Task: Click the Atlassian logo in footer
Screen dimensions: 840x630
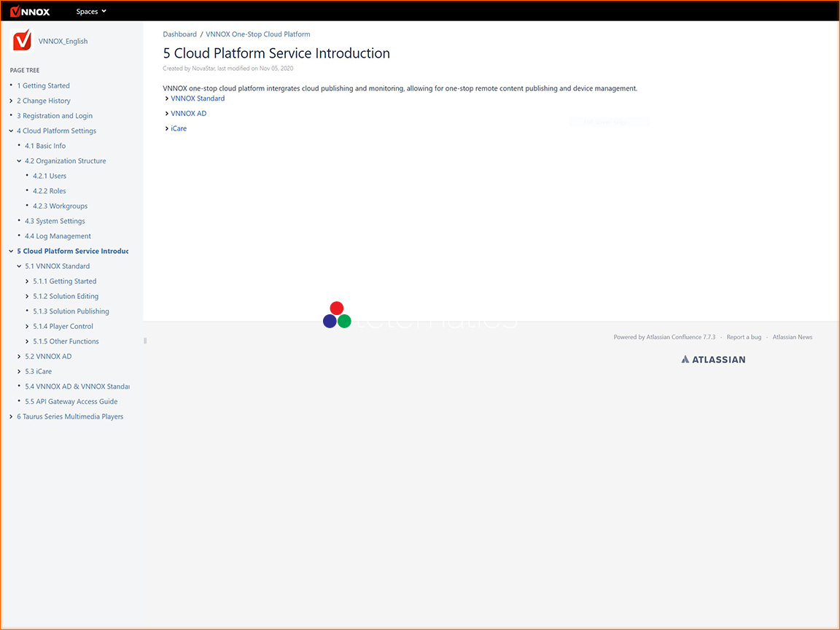Action: pyautogui.click(x=713, y=359)
